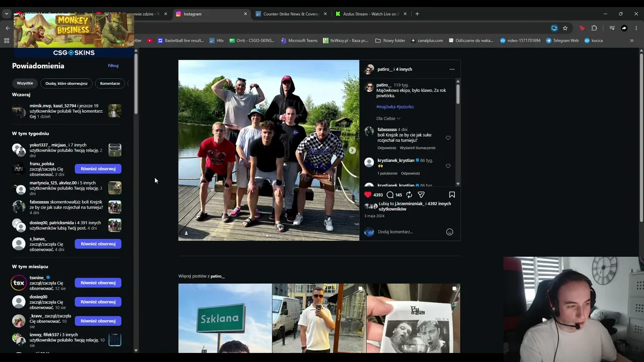Follow back franu_polska with Również obserwuj
Image resolution: width=644 pixels, height=362 pixels.
[98, 169]
